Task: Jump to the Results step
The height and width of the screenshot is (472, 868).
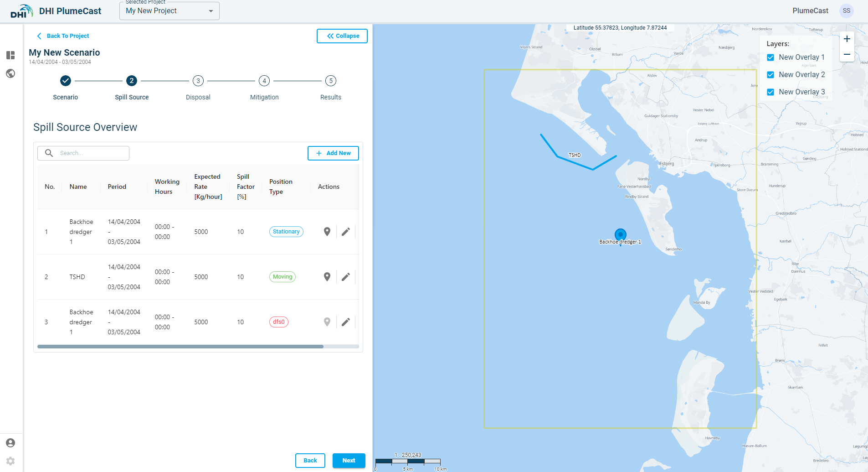Action: pos(331,81)
